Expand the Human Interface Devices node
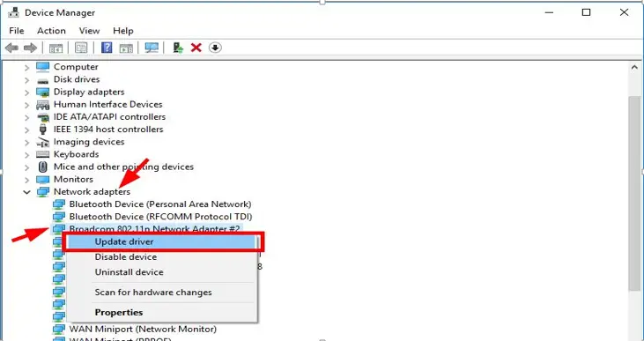Screen dimensions: 644x341 click(26, 104)
